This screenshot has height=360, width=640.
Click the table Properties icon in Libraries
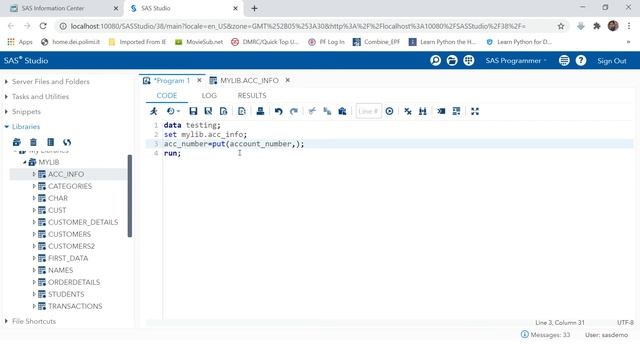(x=50, y=142)
